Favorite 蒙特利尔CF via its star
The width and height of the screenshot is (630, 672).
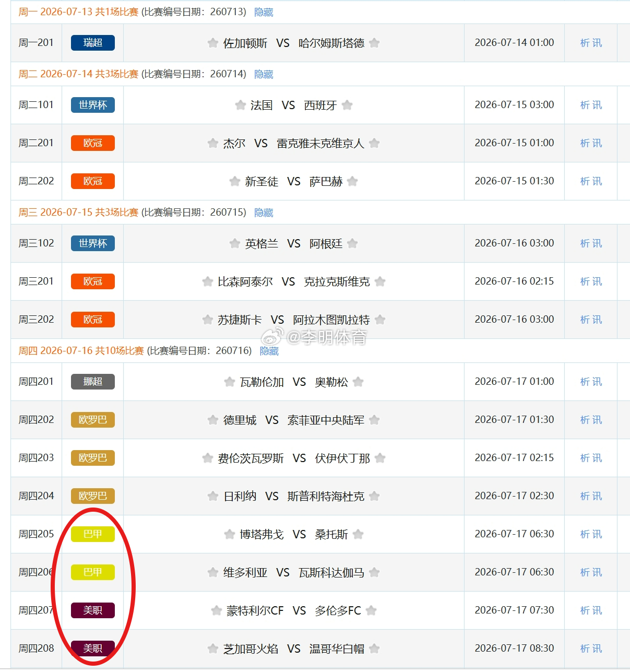point(217,610)
